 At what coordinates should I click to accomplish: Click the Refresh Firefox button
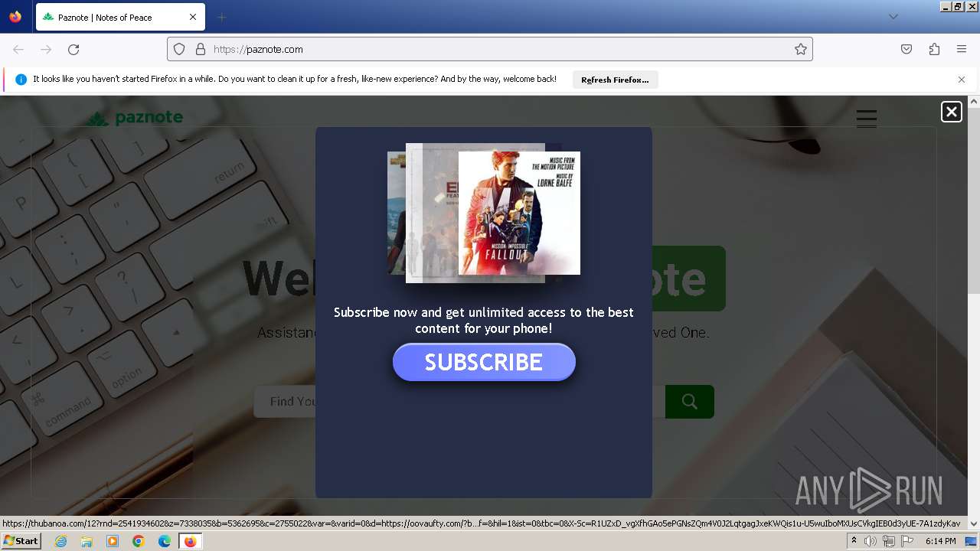(x=615, y=80)
